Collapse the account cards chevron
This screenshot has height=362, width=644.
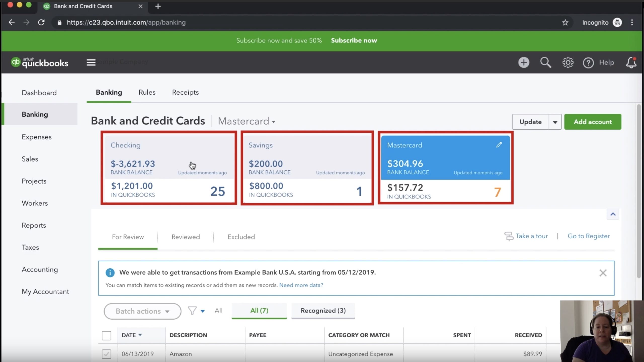pos(613,214)
